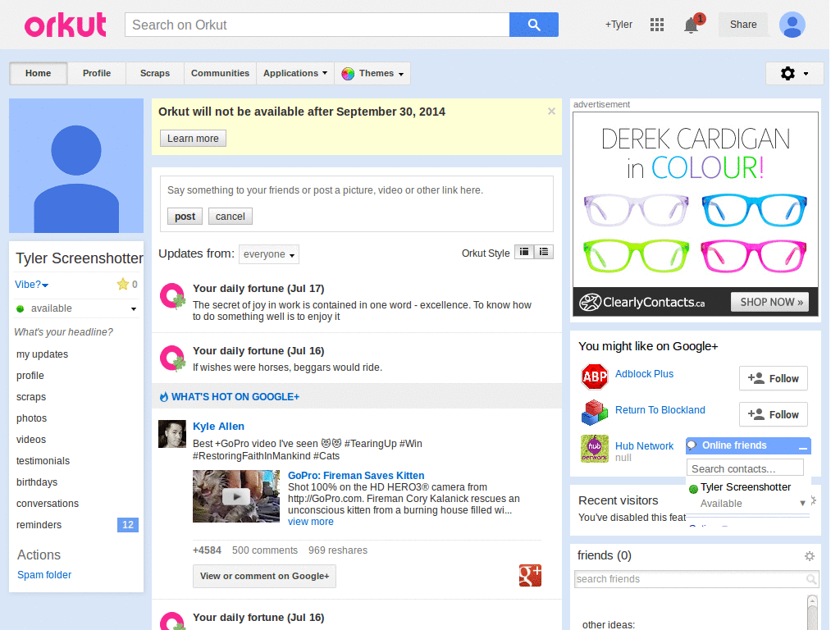840x630 pixels.
Task: Click the Search contacts field
Action: point(745,468)
